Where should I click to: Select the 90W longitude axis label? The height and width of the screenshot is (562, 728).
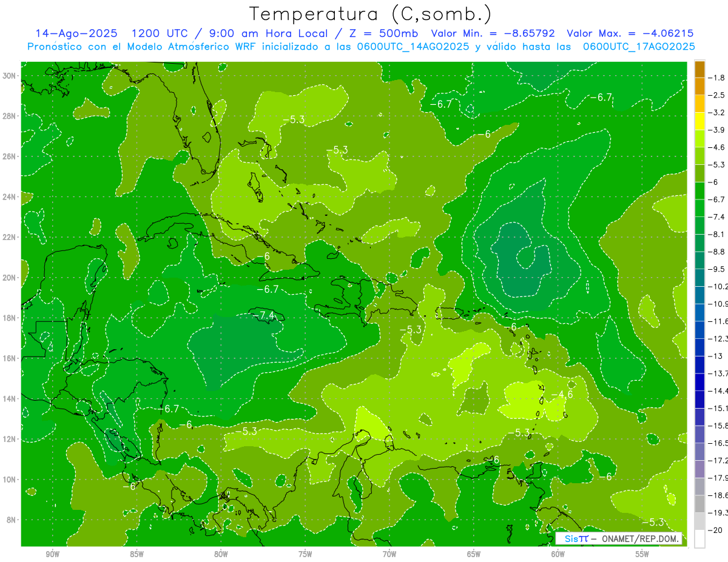53,554
